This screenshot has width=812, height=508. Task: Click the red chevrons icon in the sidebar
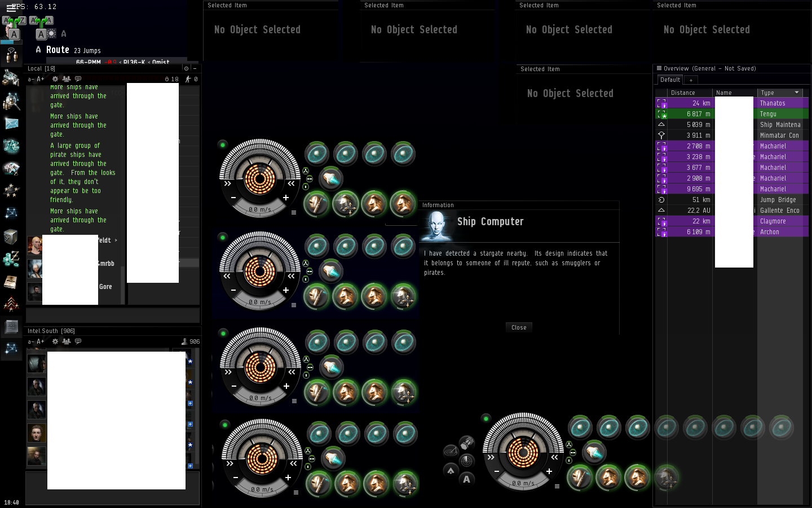click(11, 304)
